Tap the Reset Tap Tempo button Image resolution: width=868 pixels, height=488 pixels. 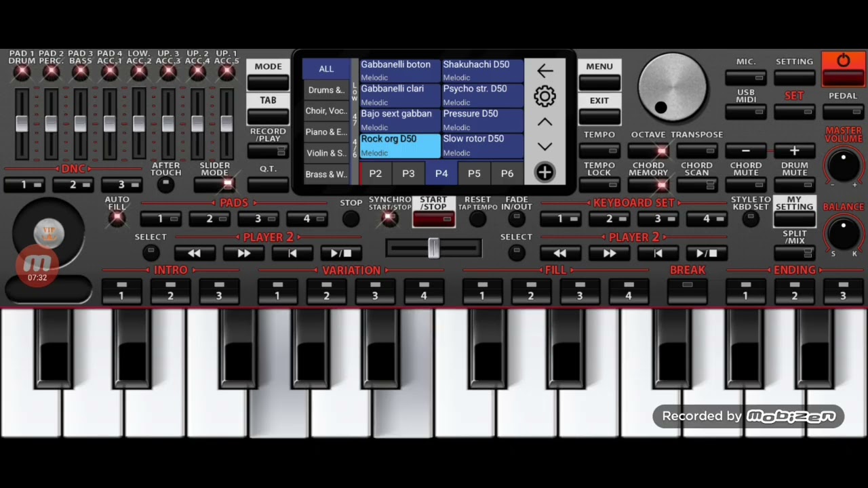click(x=477, y=218)
